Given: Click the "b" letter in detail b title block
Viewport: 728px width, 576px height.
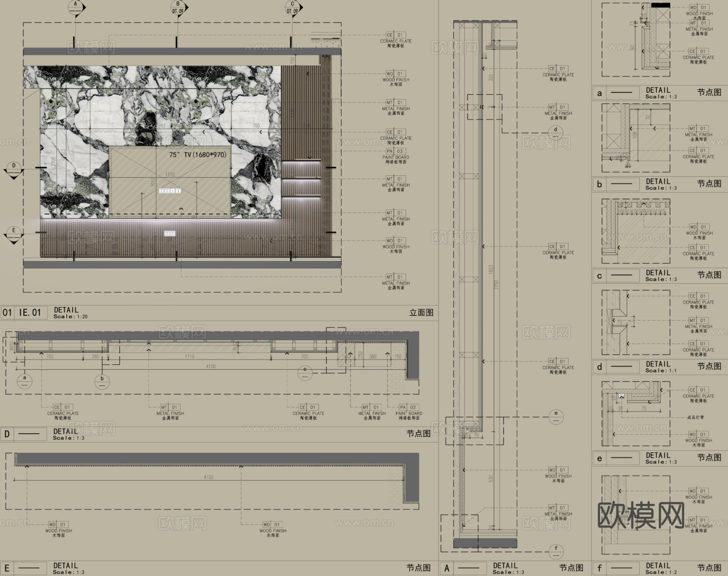Looking at the screenshot, I should click(x=599, y=185).
